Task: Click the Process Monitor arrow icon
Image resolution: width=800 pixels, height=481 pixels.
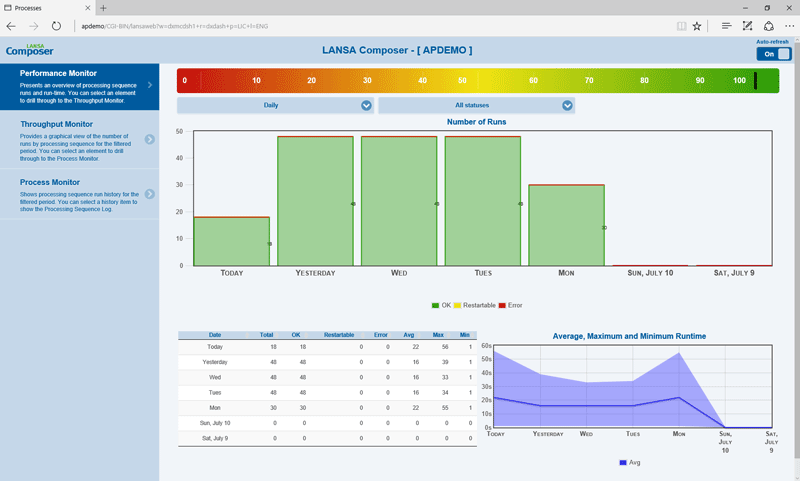Action: [x=149, y=194]
